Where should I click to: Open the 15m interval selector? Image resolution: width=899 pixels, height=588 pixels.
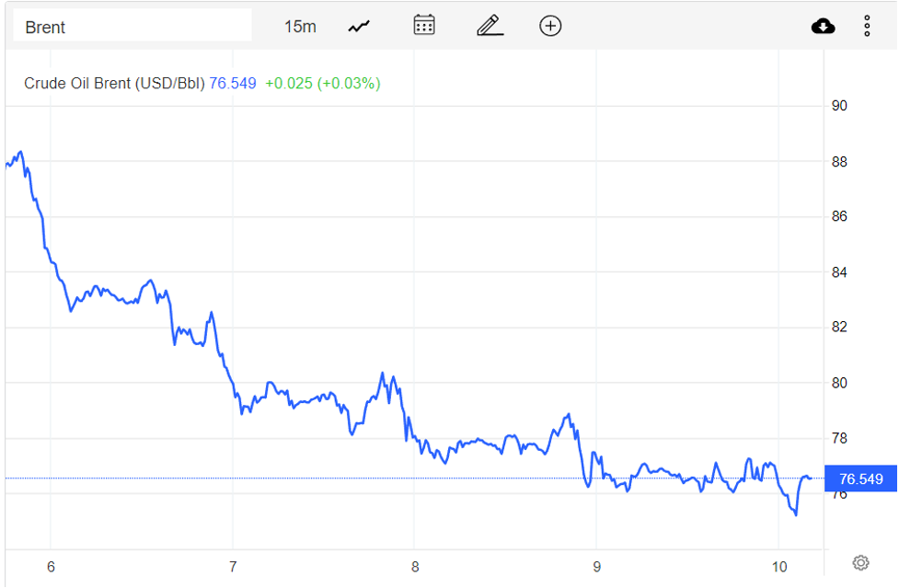[300, 27]
